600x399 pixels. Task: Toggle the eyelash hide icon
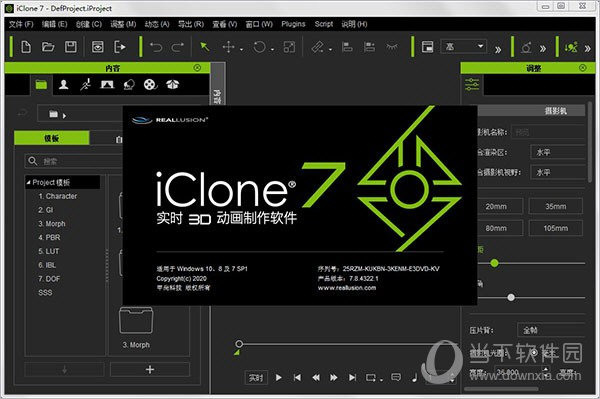pos(392,47)
